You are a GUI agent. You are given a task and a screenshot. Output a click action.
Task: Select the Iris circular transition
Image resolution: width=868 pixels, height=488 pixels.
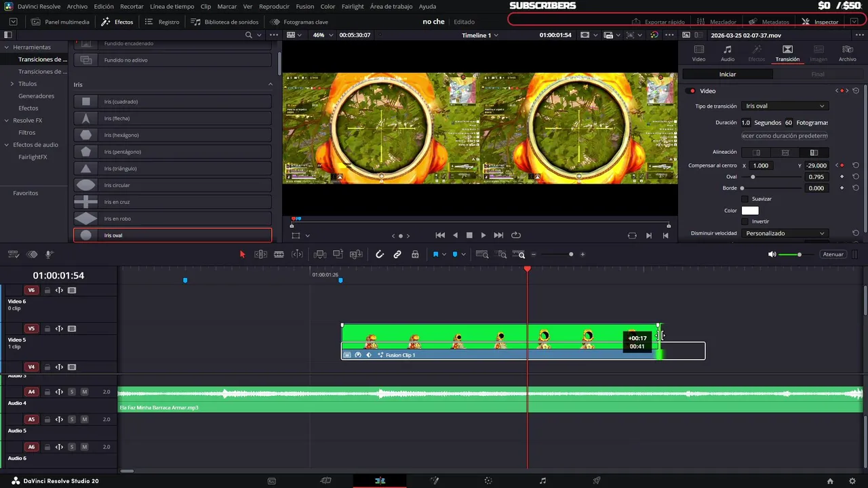tap(172, 185)
